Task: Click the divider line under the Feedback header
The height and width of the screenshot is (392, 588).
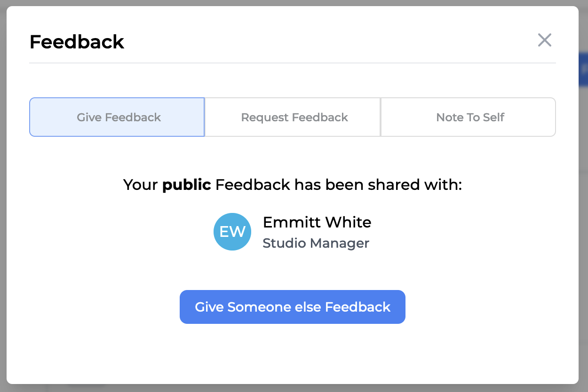Action: tap(292, 63)
